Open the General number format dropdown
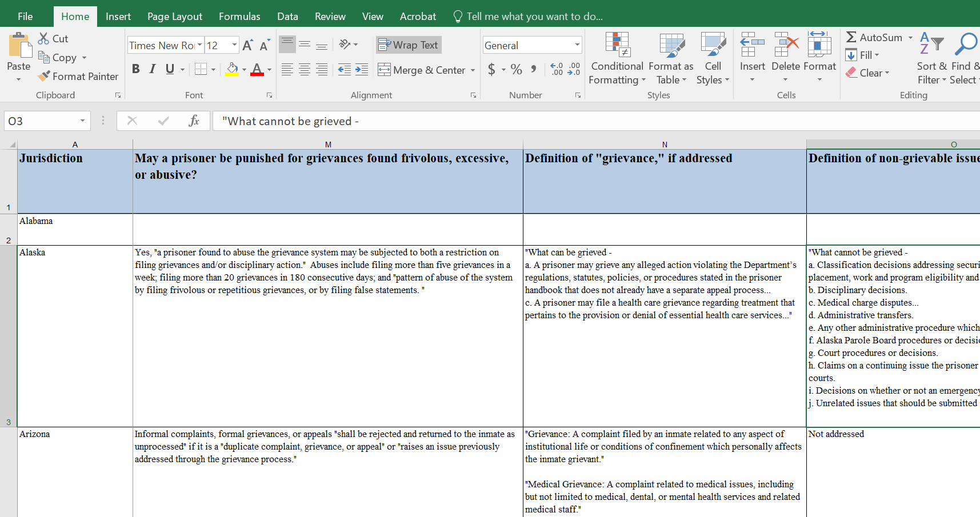Viewport: 980px width, 517px height. [577, 45]
